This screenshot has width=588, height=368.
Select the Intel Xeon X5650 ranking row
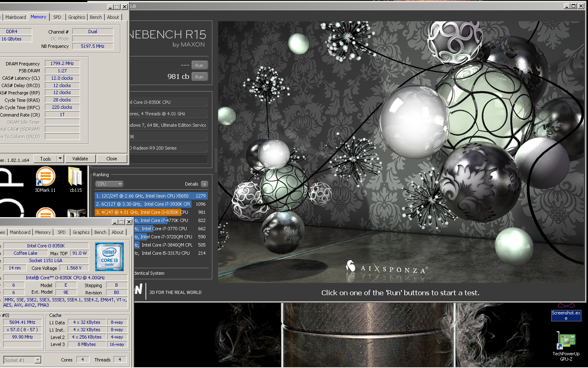click(x=151, y=196)
